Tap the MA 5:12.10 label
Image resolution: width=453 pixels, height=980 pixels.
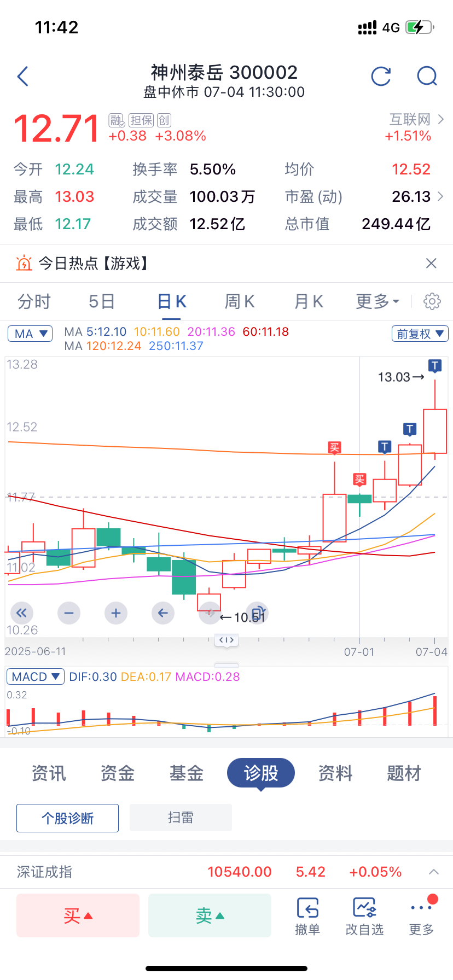click(x=95, y=332)
